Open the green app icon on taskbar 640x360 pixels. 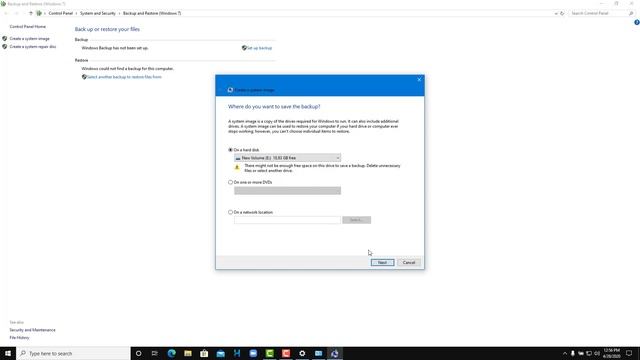point(269,353)
